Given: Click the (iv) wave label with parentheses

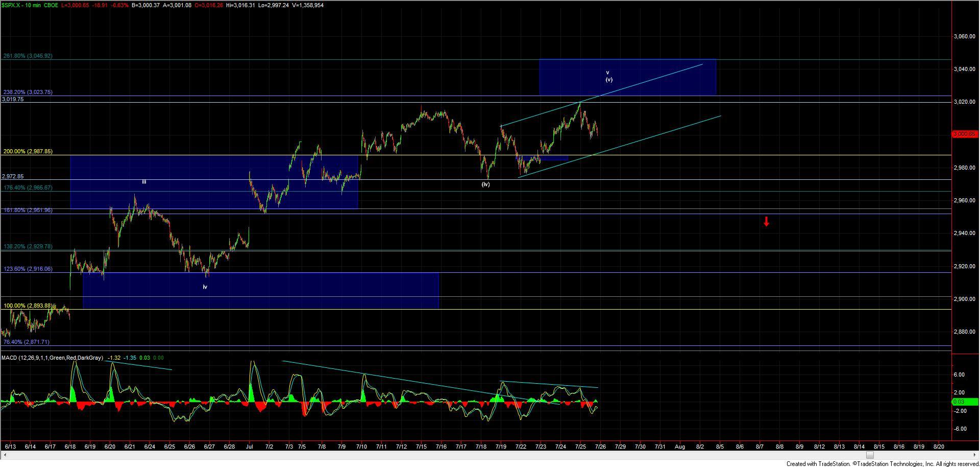Looking at the screenshot, I should coord(485,184).
